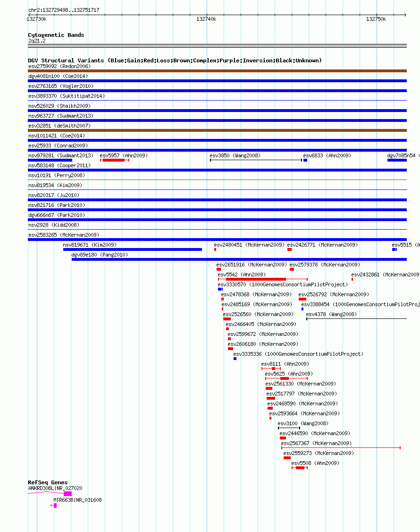Click nsv979281 (Sudmant2013) short blue bar
The image size is (420, 532).
50,160
